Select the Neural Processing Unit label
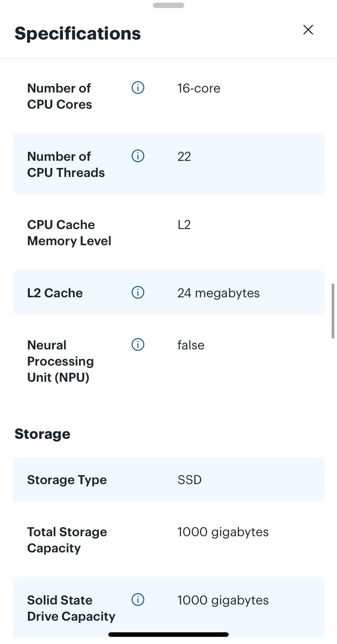Screen dimensions: 337x644 [x=61, y=361]
